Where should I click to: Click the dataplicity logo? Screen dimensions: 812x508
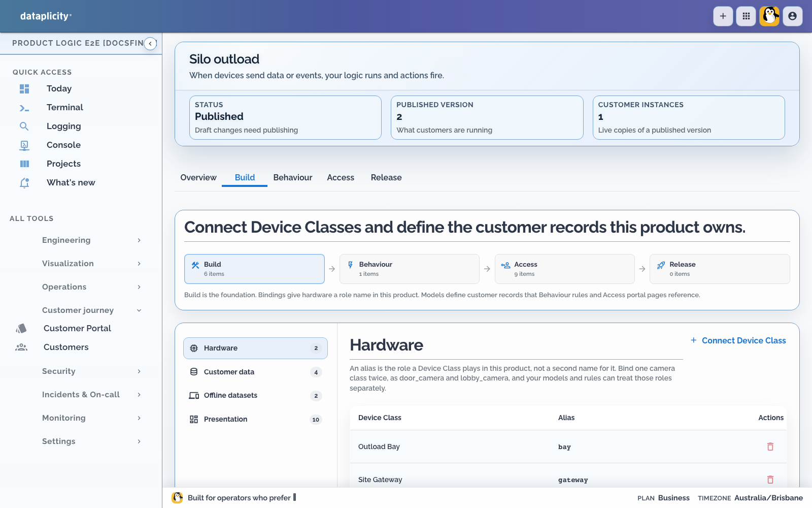pos(46,16)
